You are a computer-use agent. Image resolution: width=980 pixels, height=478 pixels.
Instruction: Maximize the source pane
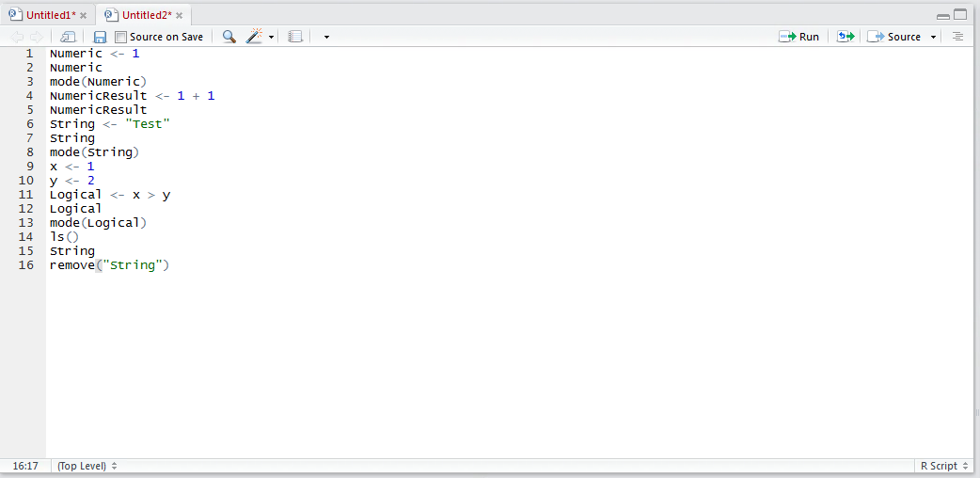click(960, 15)
